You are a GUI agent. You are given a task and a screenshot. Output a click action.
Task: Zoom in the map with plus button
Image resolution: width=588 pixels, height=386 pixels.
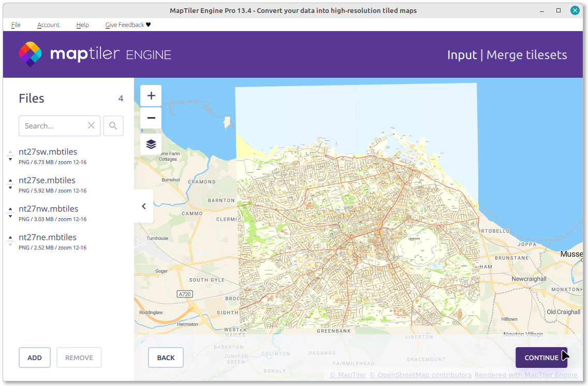click(151, 96)
